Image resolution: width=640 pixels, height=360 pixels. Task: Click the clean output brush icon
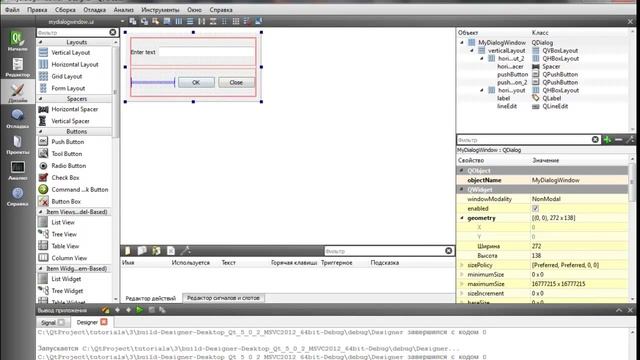[x=105, y=310]
